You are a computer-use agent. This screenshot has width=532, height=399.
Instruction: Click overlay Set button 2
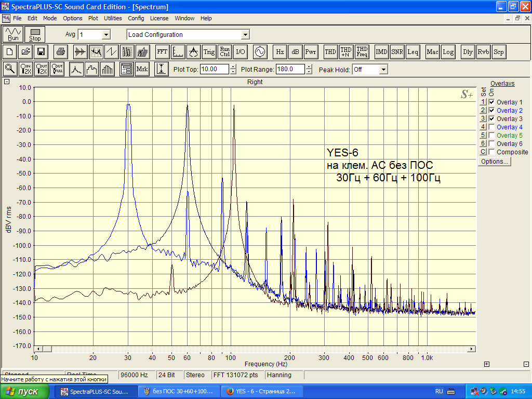483,111
